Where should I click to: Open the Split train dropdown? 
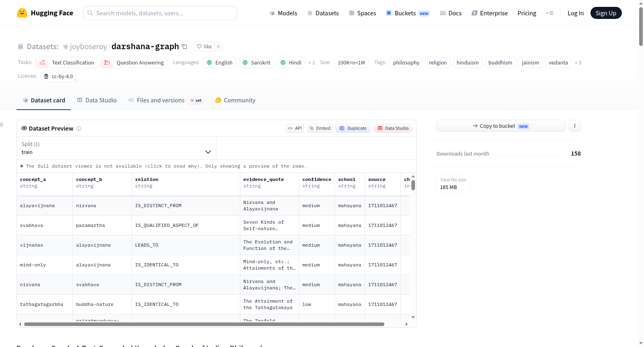116,148
